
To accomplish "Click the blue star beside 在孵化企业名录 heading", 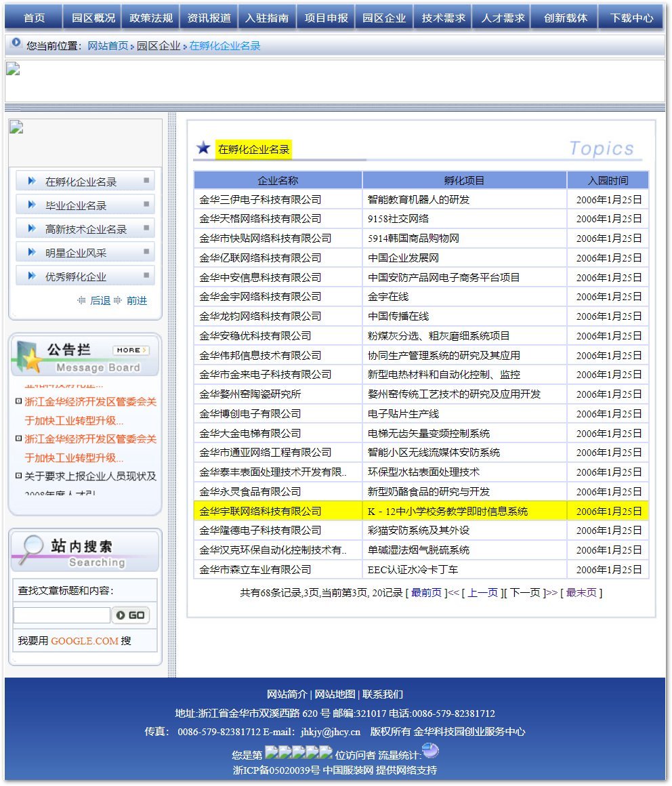I will pos(203,148).
